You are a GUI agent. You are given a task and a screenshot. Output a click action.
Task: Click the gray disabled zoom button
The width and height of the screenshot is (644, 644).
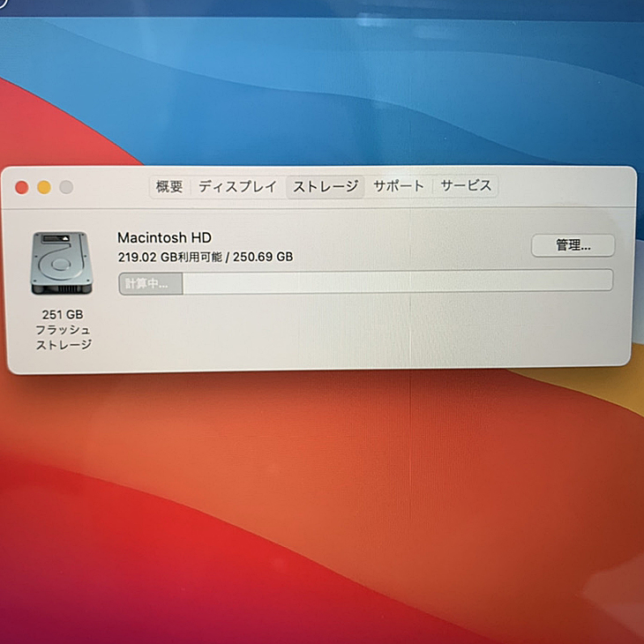(x=66, y=187)
